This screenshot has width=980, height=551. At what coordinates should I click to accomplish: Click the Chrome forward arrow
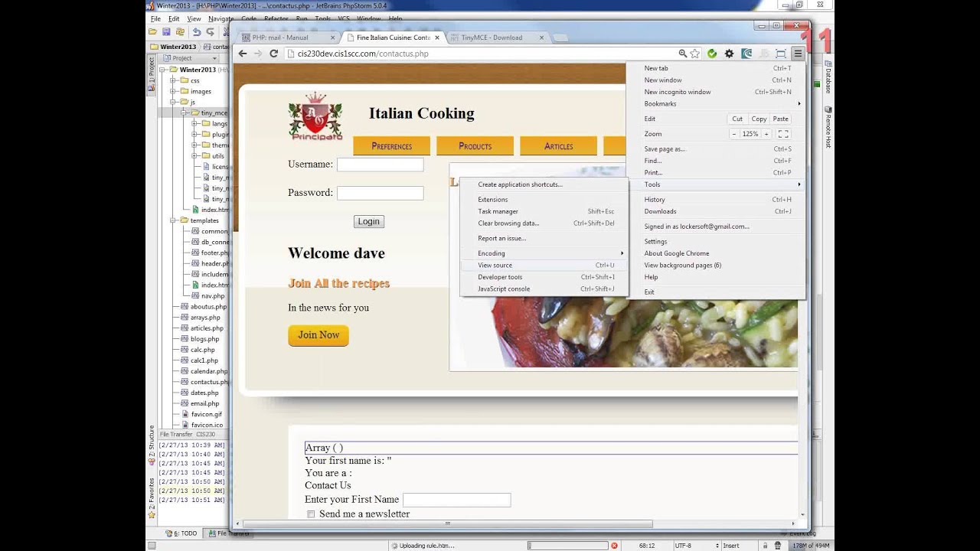[x=258, y=54]
